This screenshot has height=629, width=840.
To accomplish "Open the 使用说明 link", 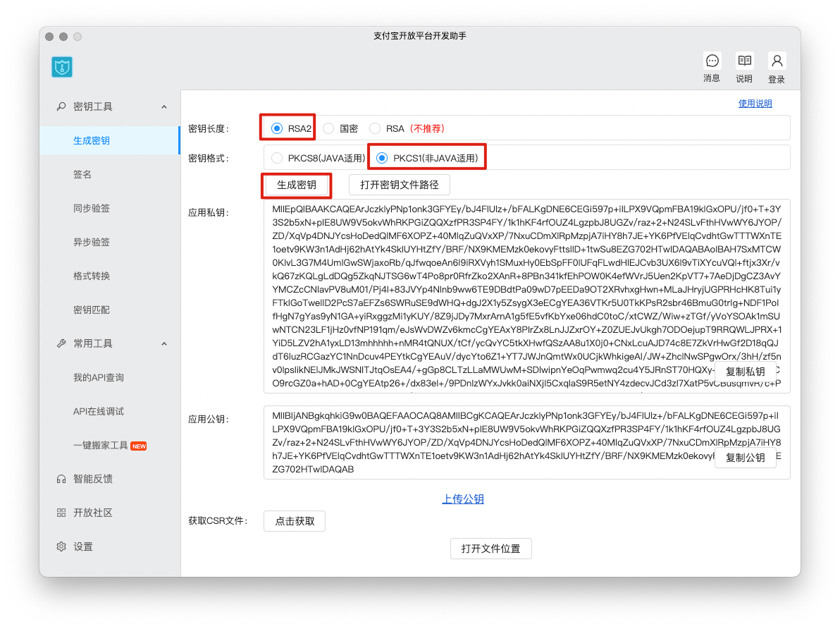I will (x=755, y=104).
